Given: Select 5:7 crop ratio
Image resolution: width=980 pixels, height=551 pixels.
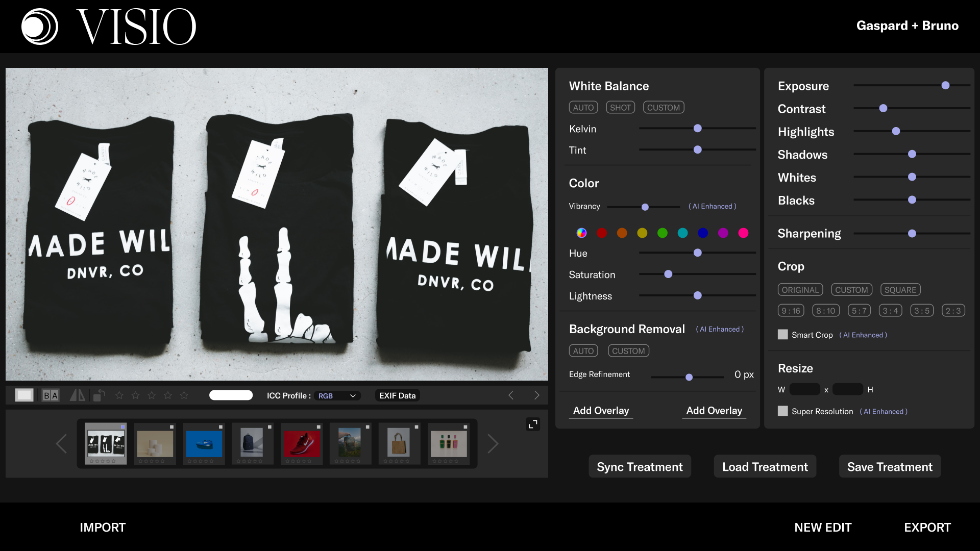Looking at the screenshot, I should click(x=860, y=311).
